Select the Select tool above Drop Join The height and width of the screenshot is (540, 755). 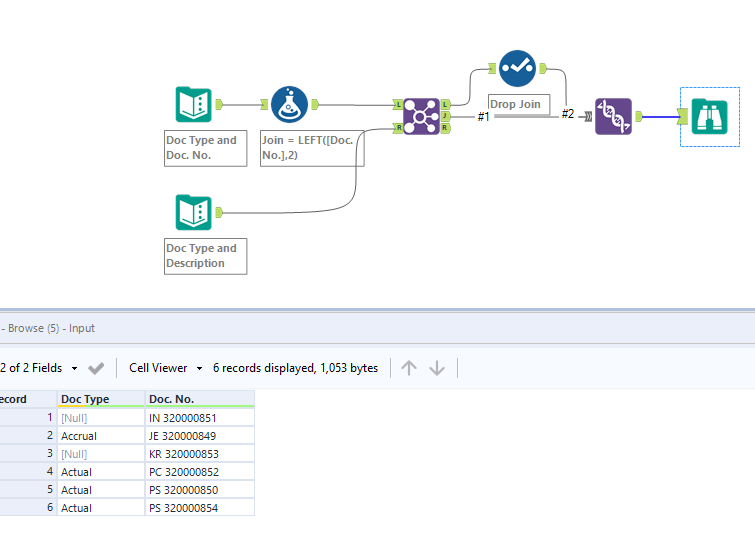point(517,68)
